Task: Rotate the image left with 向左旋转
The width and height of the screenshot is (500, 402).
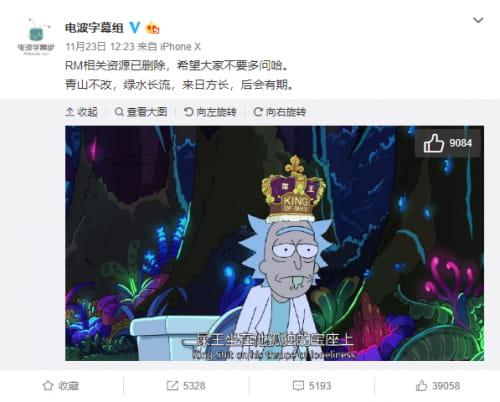Action: pos(210,112)
